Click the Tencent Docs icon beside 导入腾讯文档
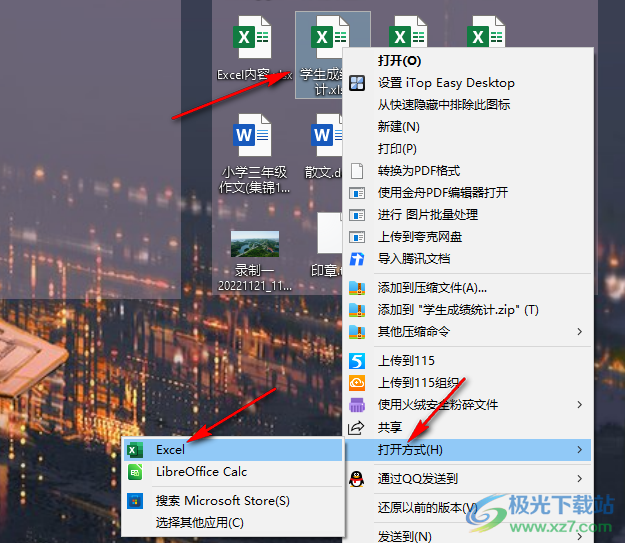625x543 pixels. click(x=357, y=259)
